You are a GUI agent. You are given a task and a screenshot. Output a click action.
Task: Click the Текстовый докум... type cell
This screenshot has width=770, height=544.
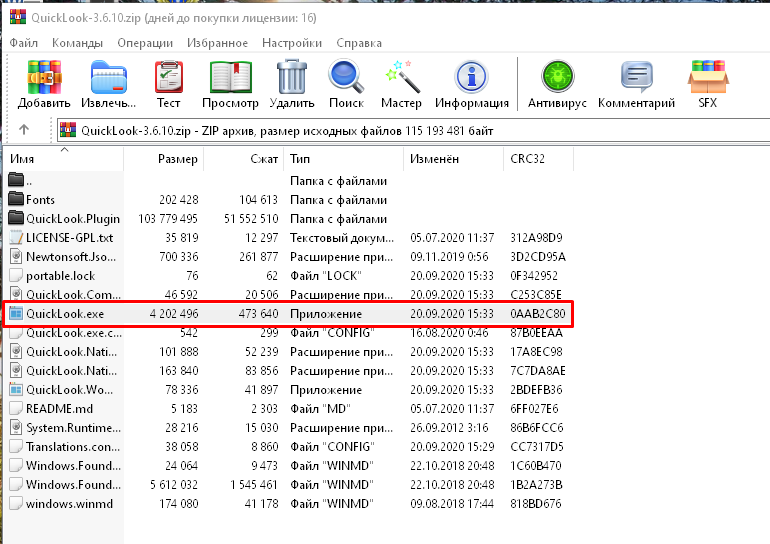(342, 238)
